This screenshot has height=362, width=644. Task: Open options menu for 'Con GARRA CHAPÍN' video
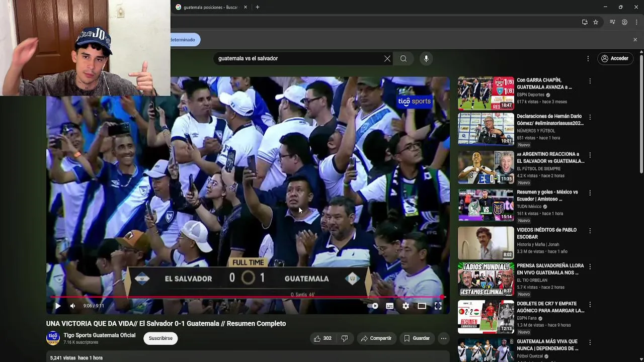(590, 81)
